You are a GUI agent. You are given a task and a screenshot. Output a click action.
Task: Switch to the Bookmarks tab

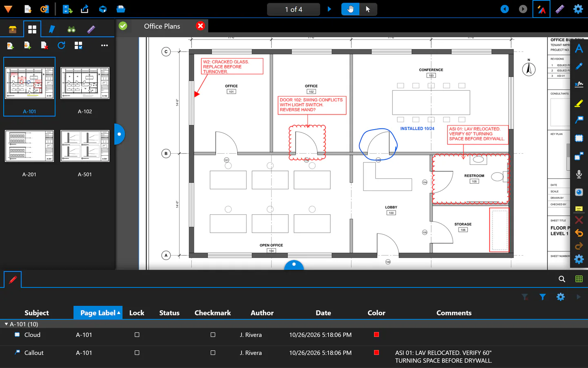point(52,29)
